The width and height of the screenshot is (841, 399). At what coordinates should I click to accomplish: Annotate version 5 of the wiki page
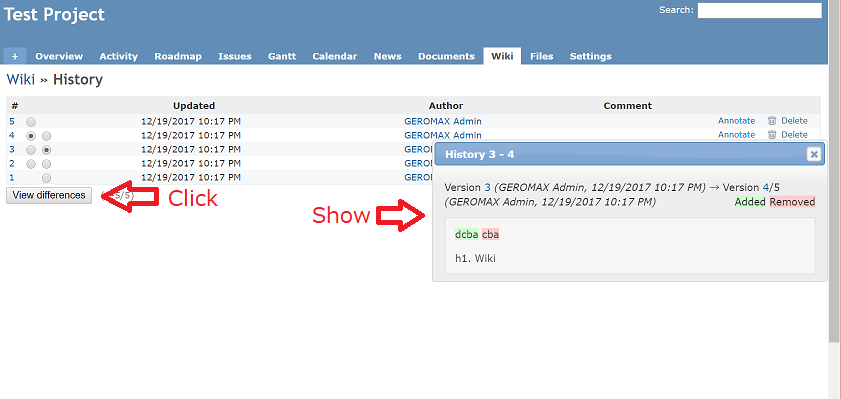pyautogui.click(x=736, y=121)
